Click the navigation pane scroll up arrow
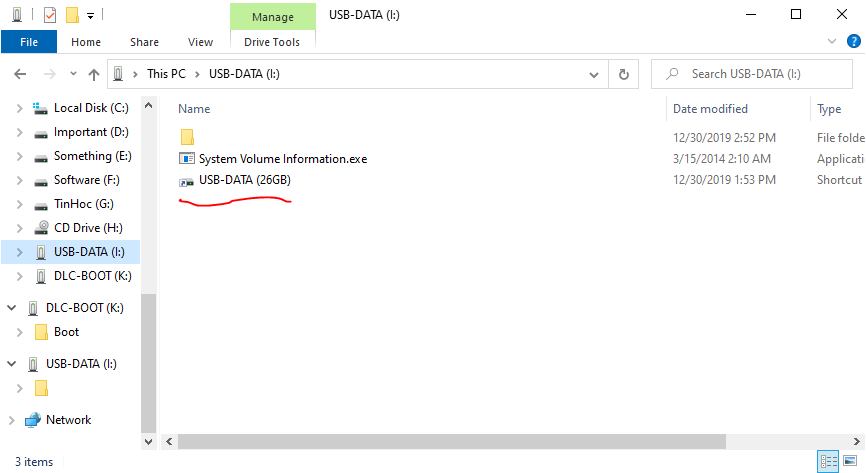Screen dimensions: 866x473 point(148,105)
